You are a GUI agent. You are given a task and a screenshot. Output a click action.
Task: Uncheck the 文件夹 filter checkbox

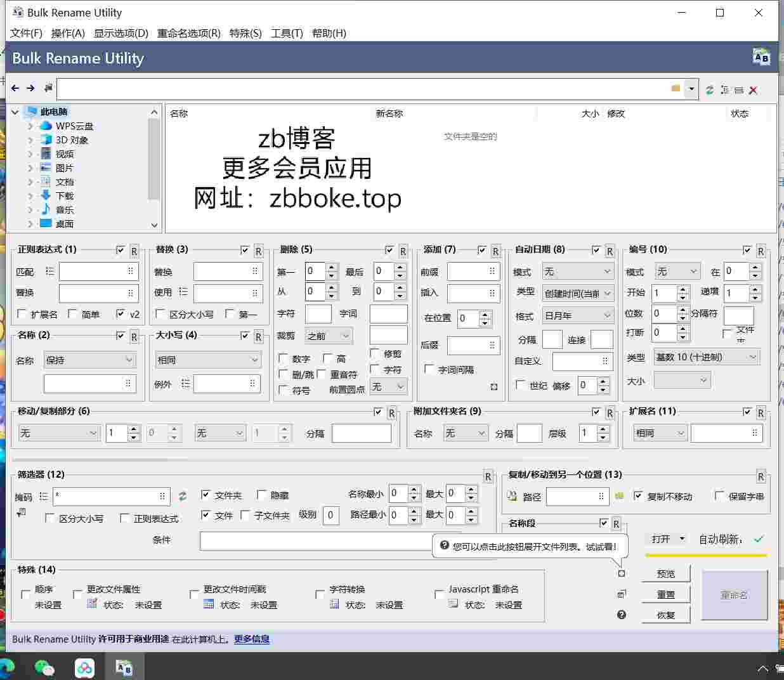coord(206,494)
